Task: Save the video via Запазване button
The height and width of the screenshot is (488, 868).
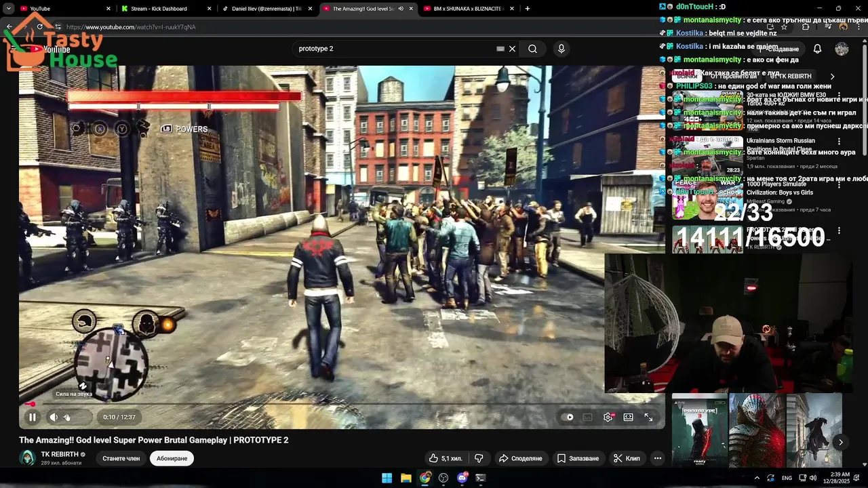Action: click(x=578, y=458)
